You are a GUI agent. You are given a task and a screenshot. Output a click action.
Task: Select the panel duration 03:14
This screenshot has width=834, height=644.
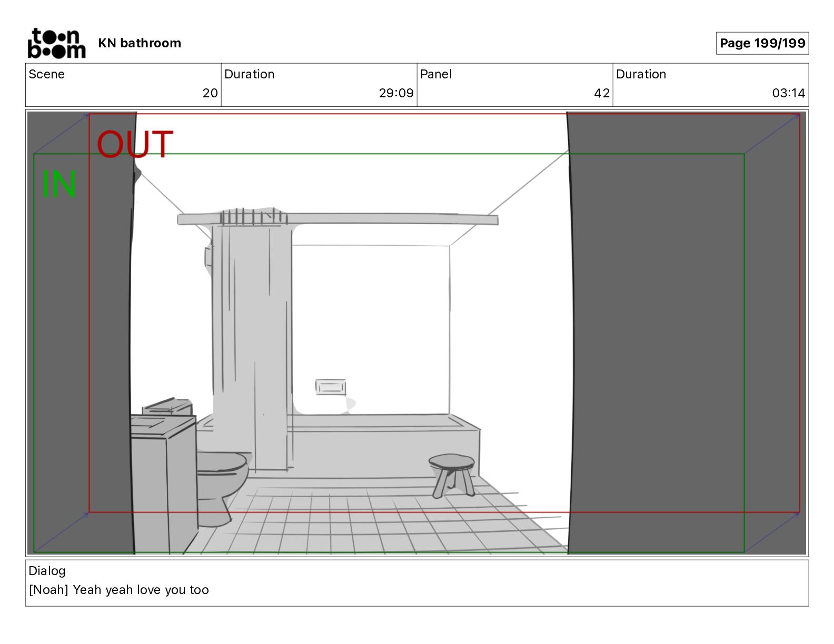788,93
